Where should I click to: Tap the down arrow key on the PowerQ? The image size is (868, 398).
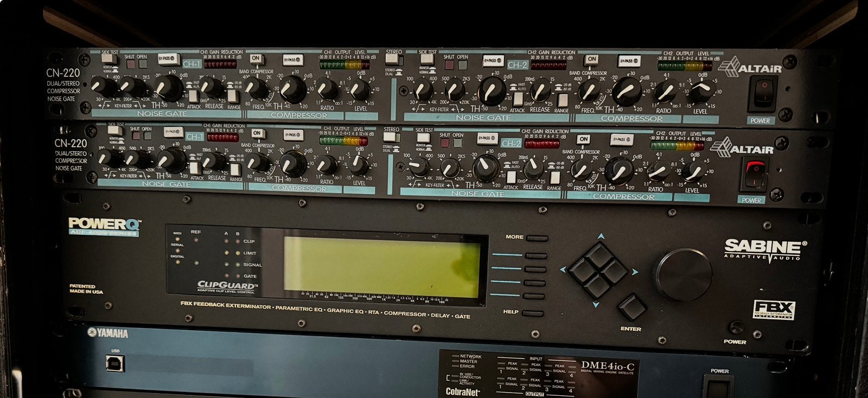[597, 285]
